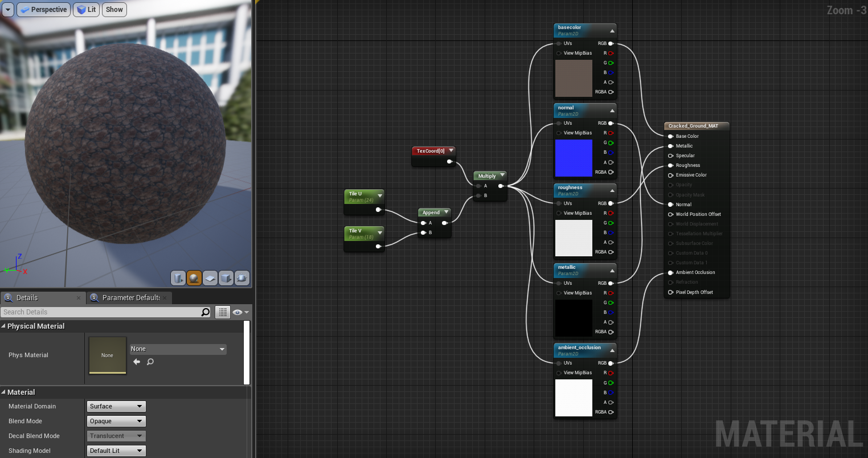Open the Blend Mode dropdown
The height and width of the screenshot is (458, 868).
(117, 422)
